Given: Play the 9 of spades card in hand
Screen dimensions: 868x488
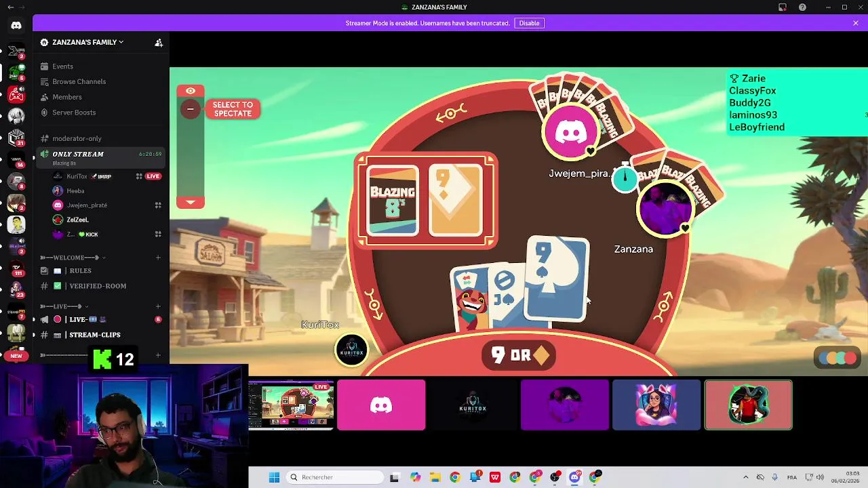Looking at the screenshot, I should tap(557, 278).
